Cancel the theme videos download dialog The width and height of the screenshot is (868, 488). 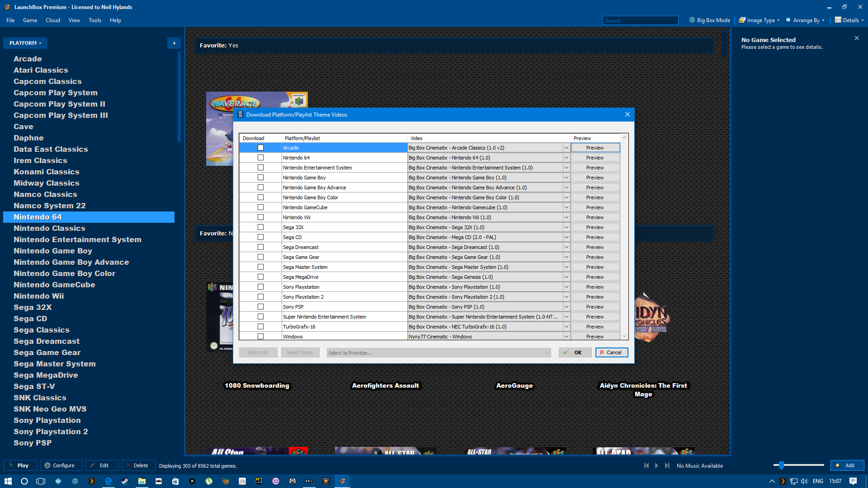pos(612,352)
